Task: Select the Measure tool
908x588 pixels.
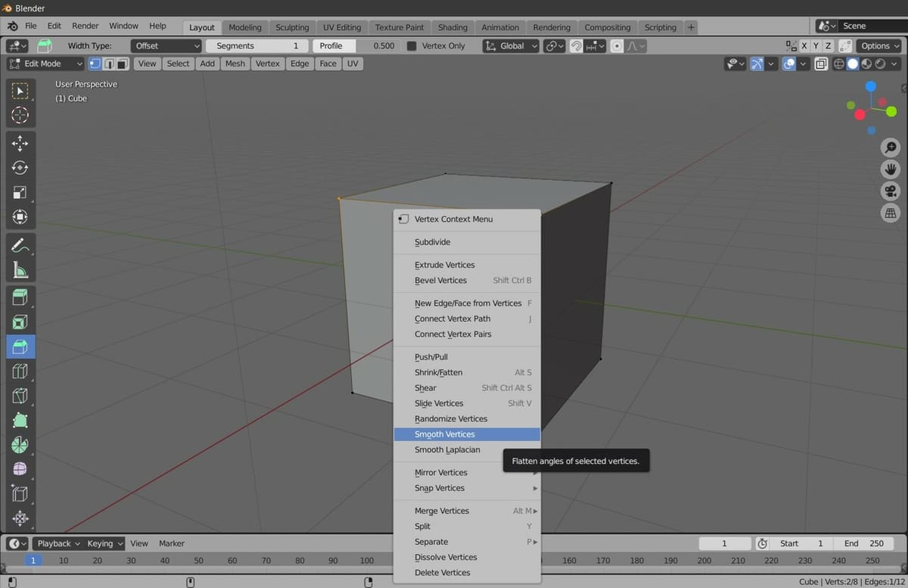Action: (x=20, y=270)
